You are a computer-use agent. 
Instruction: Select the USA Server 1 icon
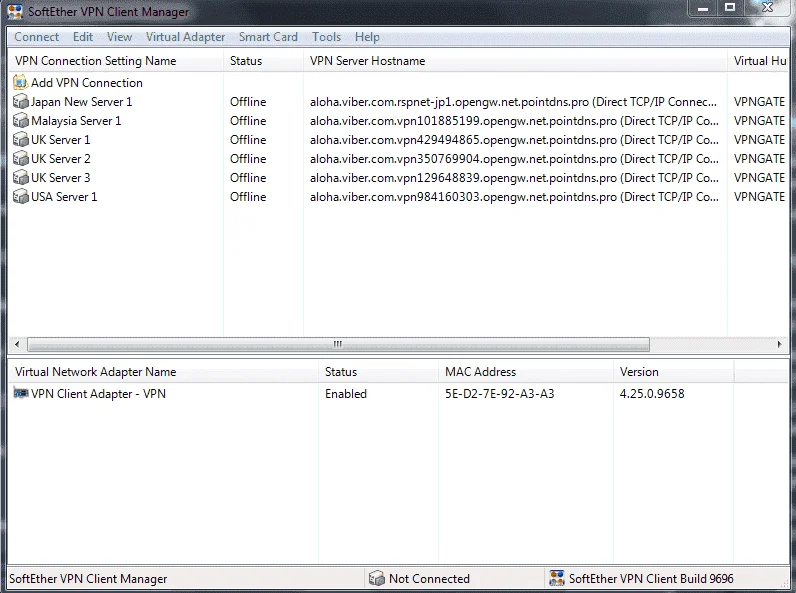coord(20,196)
